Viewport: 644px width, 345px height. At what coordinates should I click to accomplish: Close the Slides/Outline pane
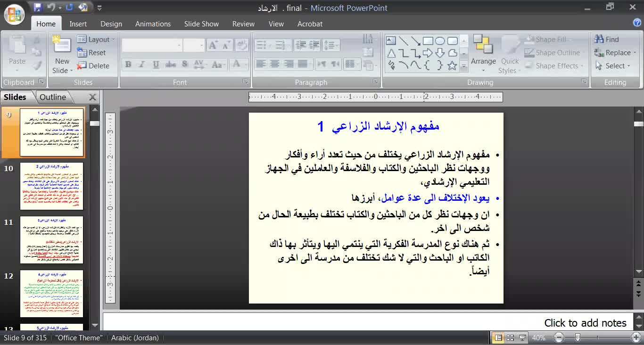(x=92, y=97)
